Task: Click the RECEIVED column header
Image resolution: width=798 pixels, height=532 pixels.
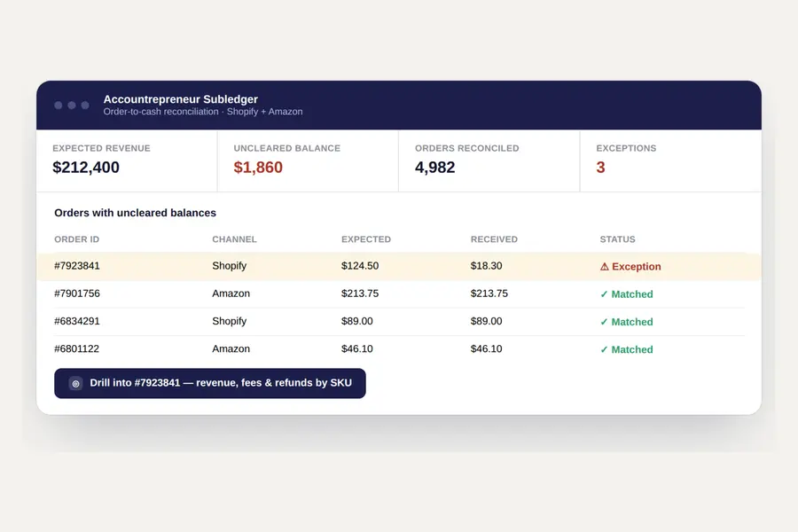Action: coord(494,239)
